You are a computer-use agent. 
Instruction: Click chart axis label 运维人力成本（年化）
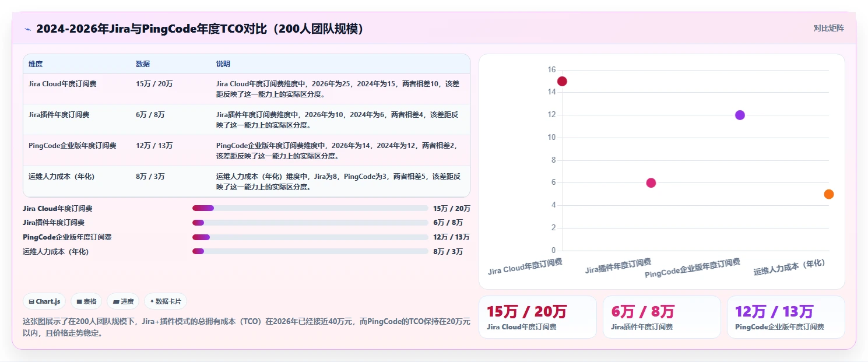point(790,268)
